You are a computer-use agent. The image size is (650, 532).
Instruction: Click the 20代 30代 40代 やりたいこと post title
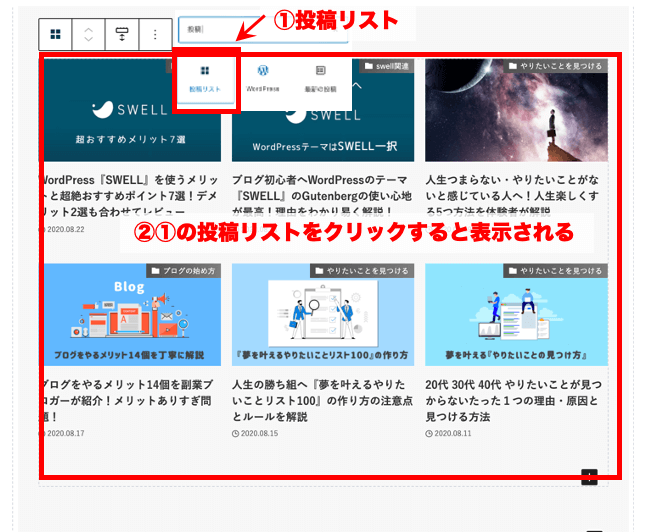[x=513, y=401]
